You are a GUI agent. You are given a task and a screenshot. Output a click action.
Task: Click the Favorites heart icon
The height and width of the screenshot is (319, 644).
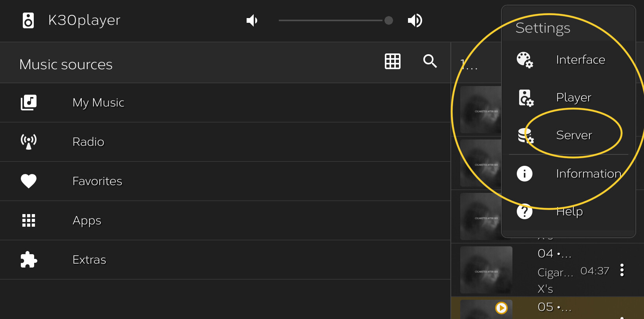coord(29,181)
